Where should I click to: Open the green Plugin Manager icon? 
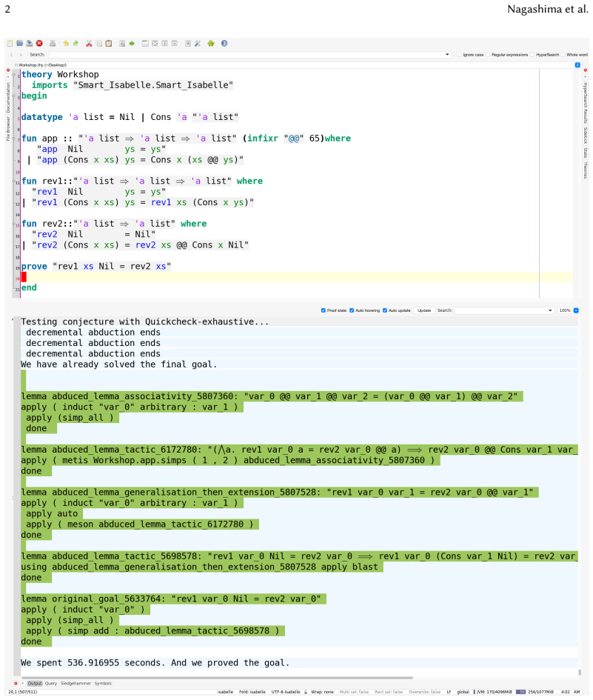(x=211, y=43)
